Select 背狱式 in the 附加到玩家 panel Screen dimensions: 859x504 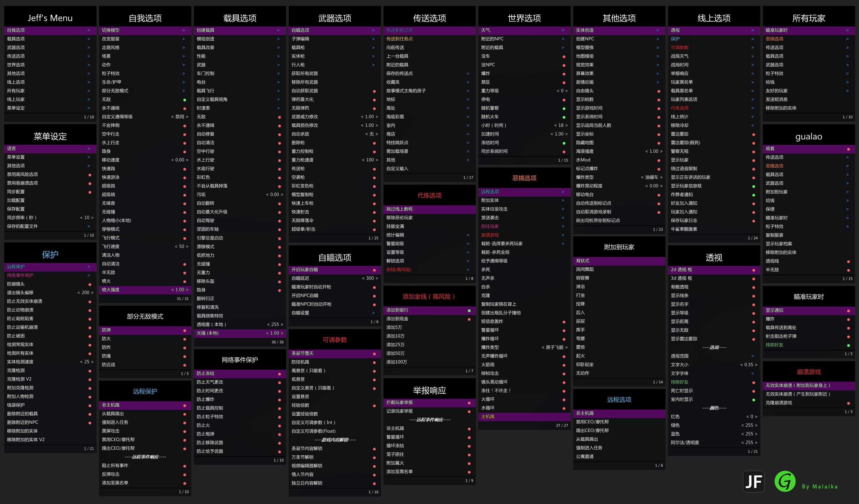(583, 261)
